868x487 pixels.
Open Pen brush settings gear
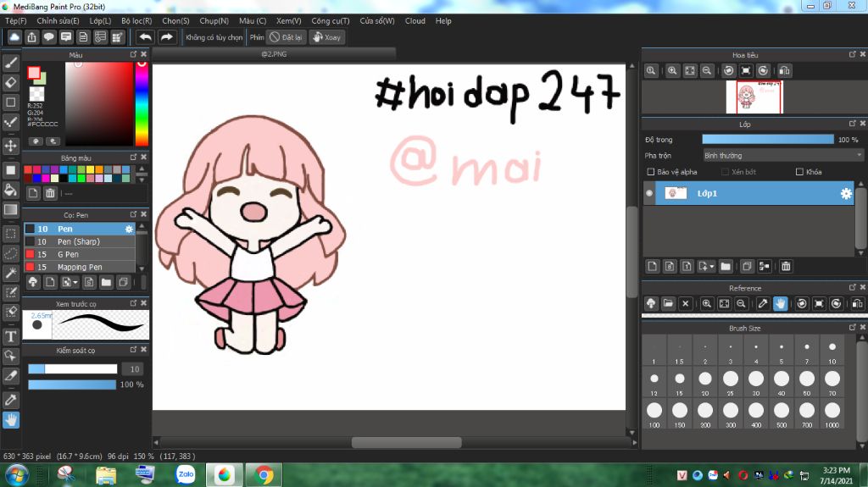click(x=129, y=229)
